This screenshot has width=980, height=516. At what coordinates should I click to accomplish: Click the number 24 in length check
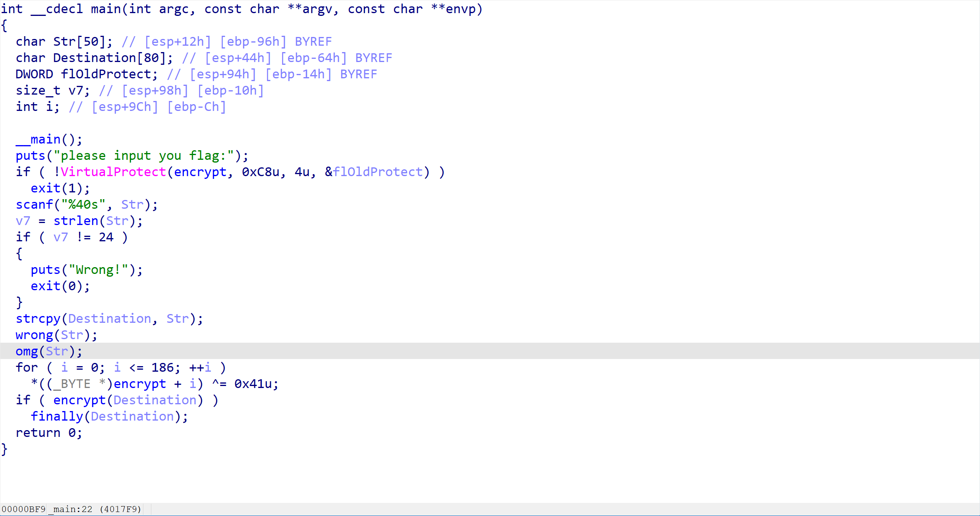coord(106,237)
